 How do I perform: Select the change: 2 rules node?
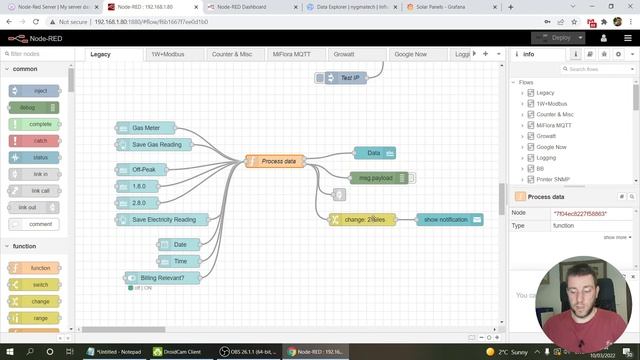[x=362, y=220]
